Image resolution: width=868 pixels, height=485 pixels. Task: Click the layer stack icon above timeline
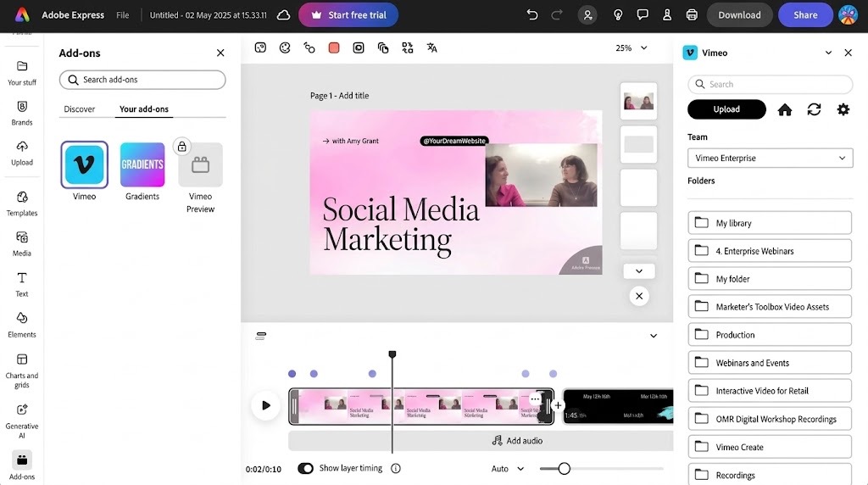(x=261, y=336)
